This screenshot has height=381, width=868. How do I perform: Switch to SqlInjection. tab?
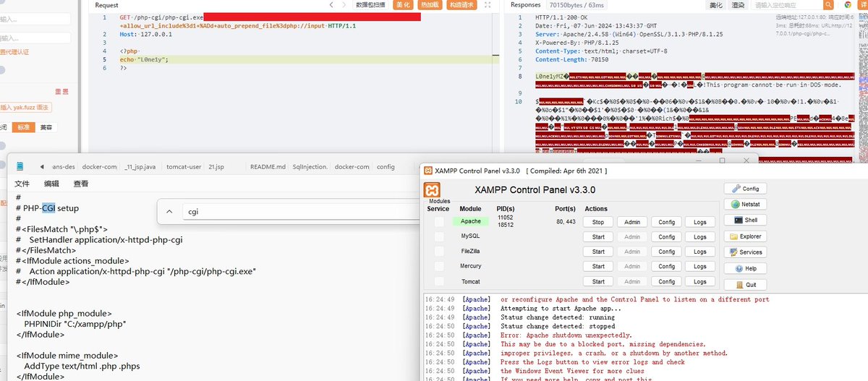(309, 167)
